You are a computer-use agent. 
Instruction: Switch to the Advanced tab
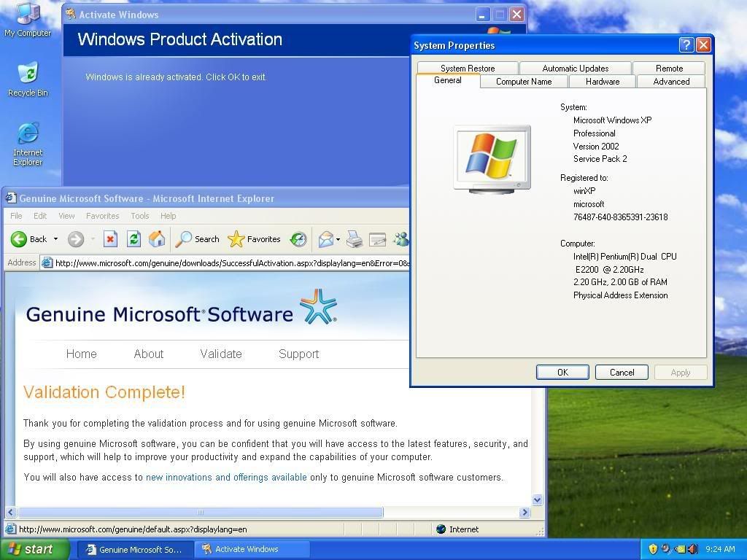671,82
